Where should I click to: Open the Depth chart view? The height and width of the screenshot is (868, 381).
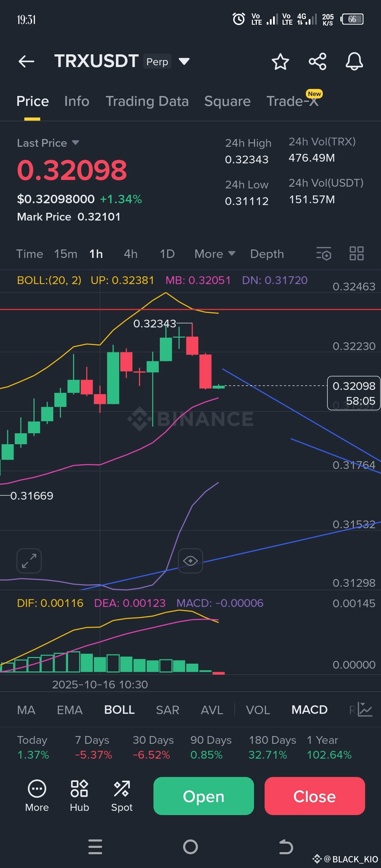pos(267,254)
